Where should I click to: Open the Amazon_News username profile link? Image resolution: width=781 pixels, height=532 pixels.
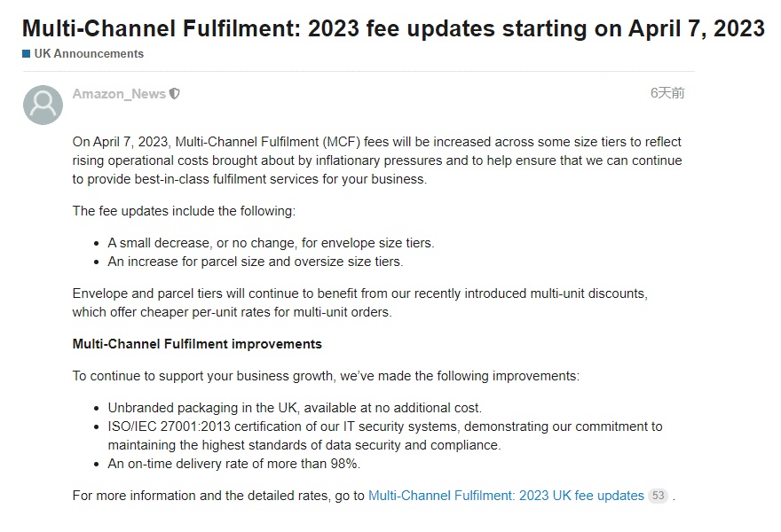[x=119, y=94]
